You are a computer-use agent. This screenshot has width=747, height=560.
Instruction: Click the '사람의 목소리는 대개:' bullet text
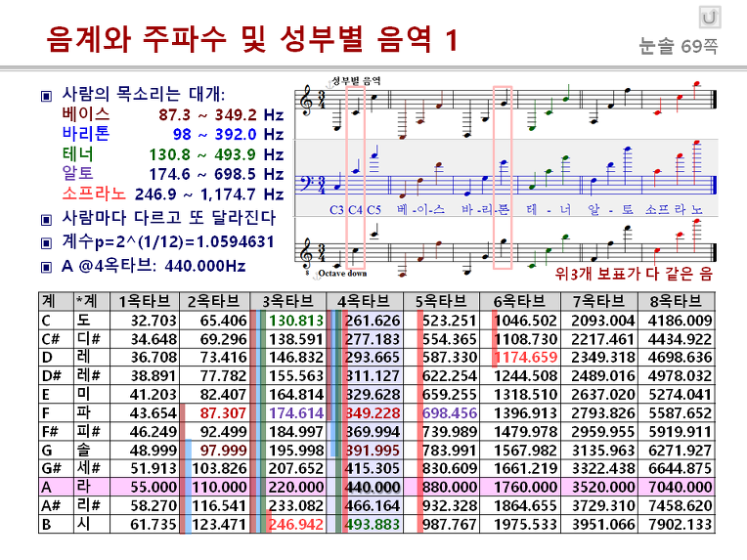tap(144, 94)
